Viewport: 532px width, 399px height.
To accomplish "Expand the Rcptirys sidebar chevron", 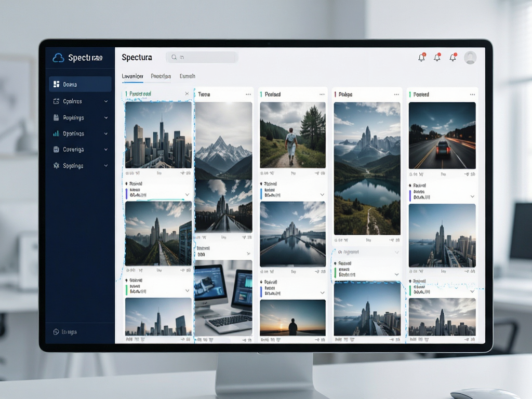I will click(x=106, y=118).
